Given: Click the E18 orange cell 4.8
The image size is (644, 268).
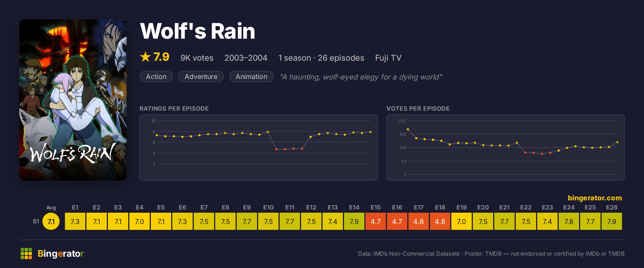Looking at the screenshot, I should coord(440,221).
